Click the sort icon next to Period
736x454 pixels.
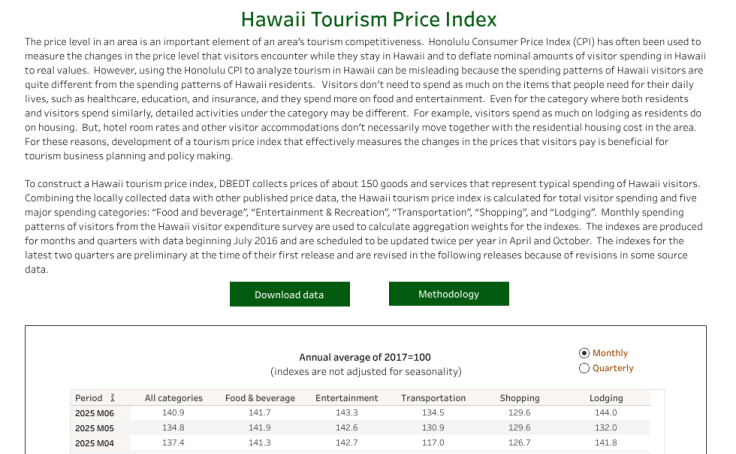point(113,398)
